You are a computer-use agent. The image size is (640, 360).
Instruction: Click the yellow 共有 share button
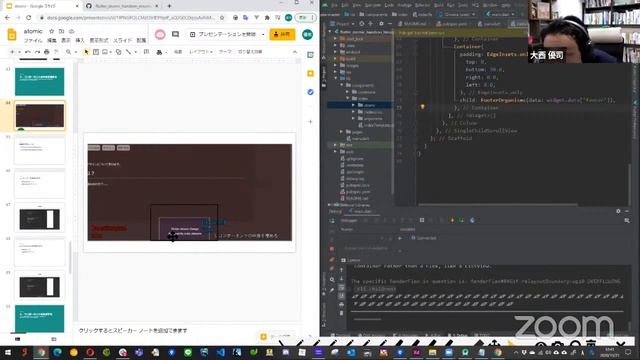click(282, 34)
